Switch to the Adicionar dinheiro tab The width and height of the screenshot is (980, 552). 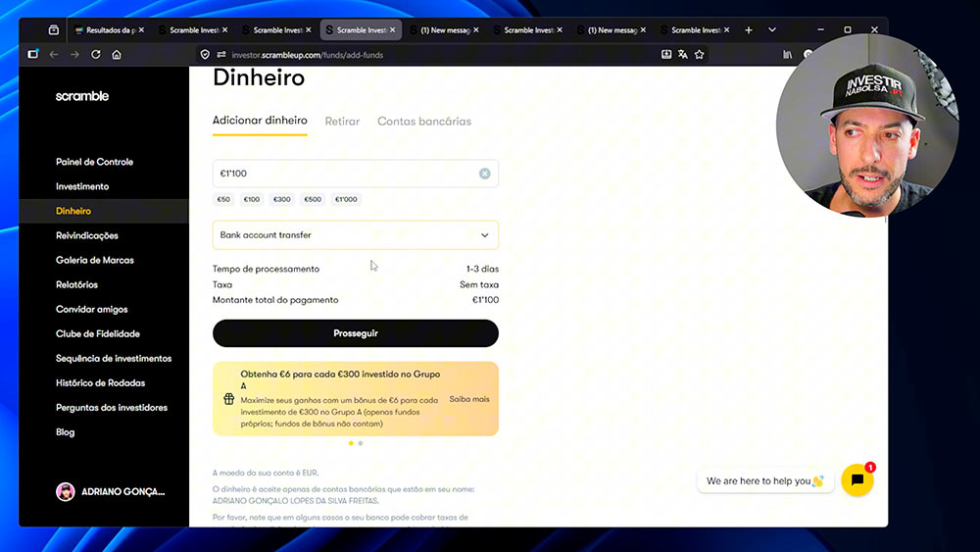(260, 121)
